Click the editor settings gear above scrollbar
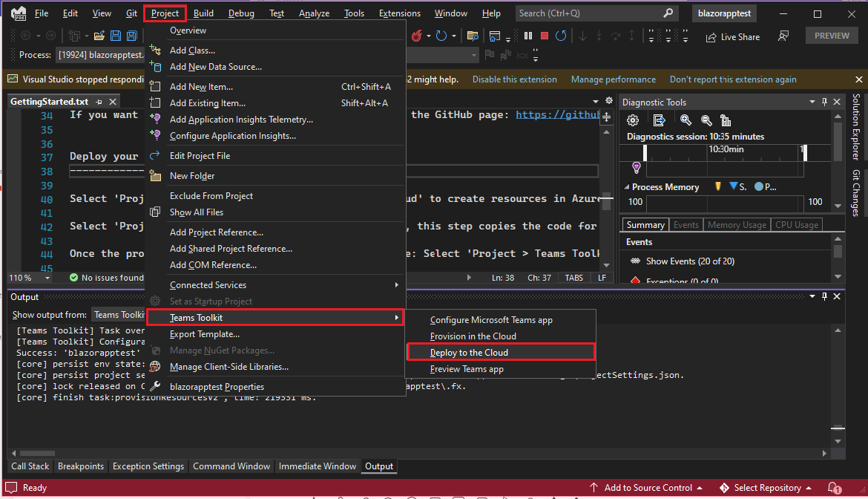The image size is (868, 499). pyautogui.click(x=609, y=101)
